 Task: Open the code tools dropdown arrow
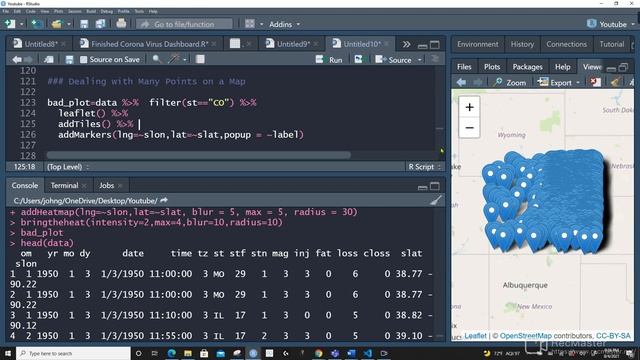(185, 60)
